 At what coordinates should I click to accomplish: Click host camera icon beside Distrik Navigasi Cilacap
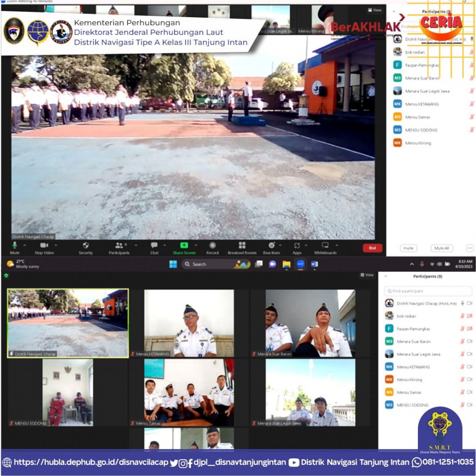click(470, 303)
